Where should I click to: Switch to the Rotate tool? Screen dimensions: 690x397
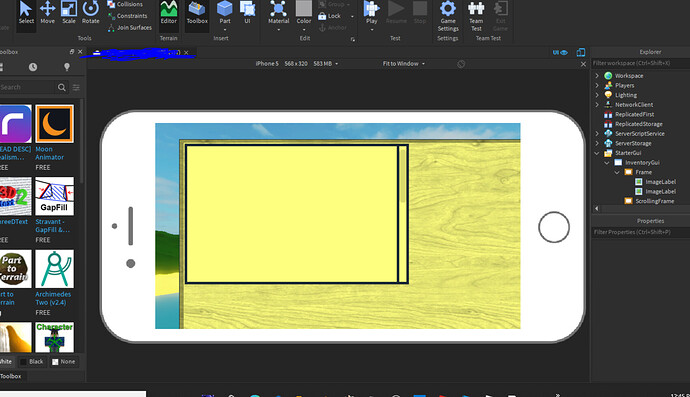click(91, 12)
